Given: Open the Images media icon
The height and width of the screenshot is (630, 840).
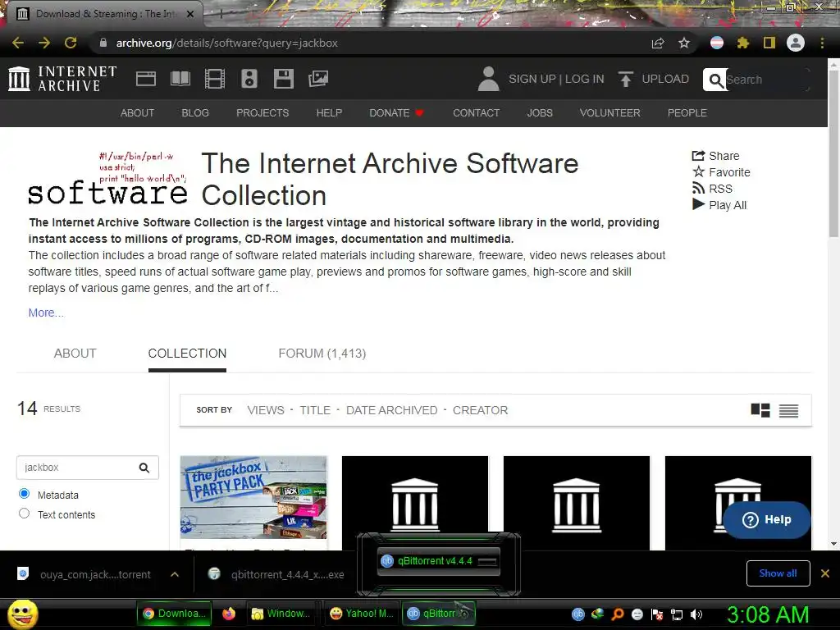Looking at the screenshot, I should (x=318, y=79).
